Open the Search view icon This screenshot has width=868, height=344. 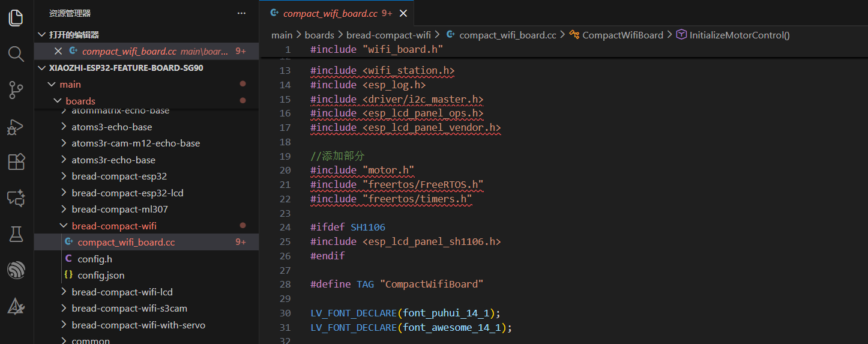coord(16,54)
